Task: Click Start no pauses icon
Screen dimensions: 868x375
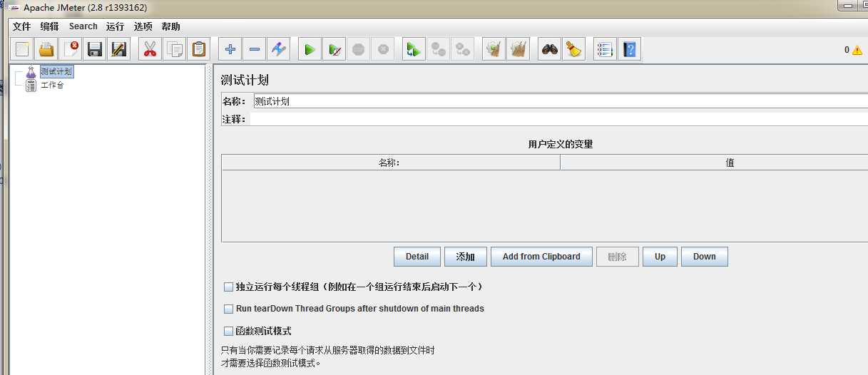Action: pyautogui.click(x=334, y=49)
